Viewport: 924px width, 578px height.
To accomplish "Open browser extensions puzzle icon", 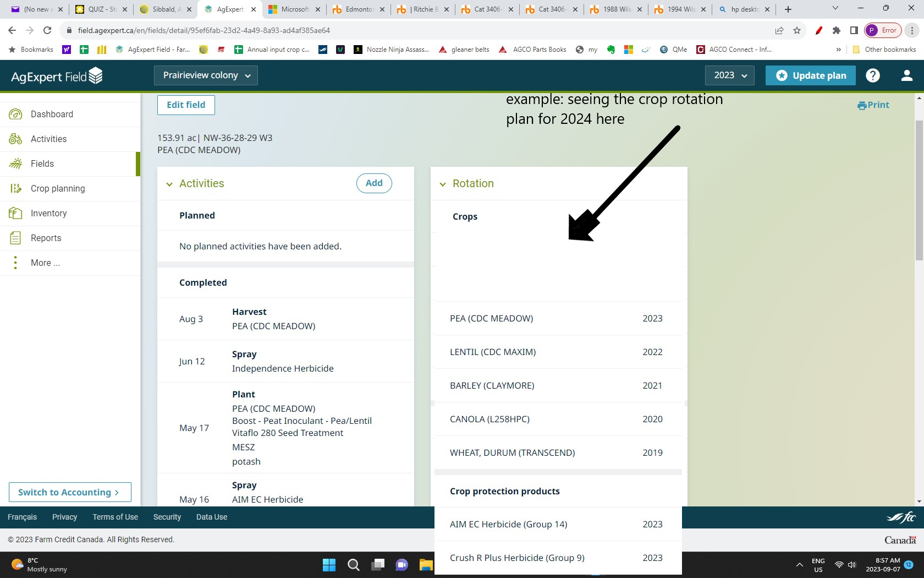I will (x=837, y=30).
